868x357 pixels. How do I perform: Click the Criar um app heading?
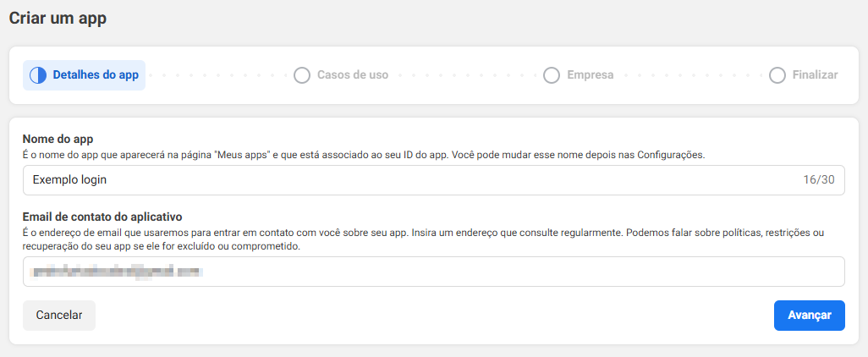point(58,19)
